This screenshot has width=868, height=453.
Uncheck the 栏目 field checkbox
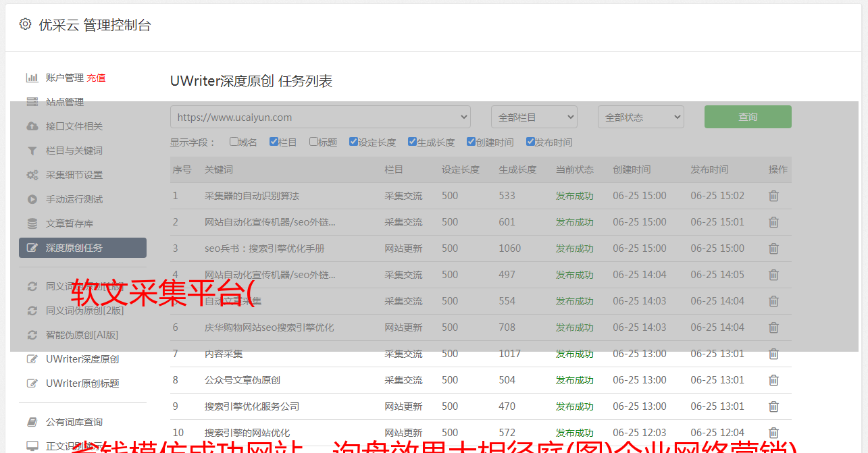[x=274, y=142]
